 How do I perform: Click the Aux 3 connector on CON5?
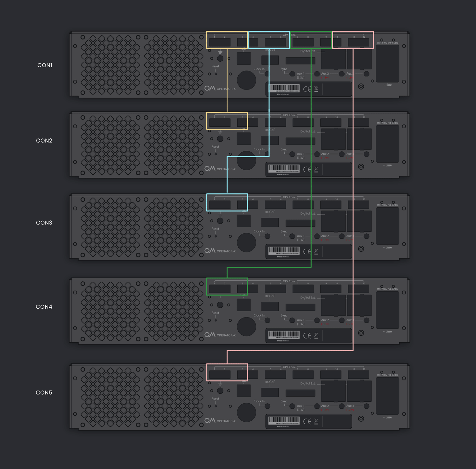coord(366,406)
